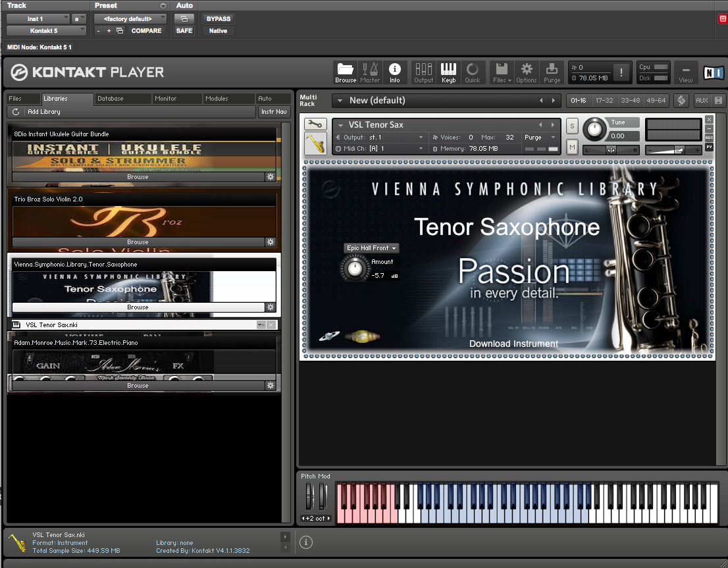Toggle small AUX button on instrument header
The height and width of the screenshot is (568, 728).
(x=709, y=138)
